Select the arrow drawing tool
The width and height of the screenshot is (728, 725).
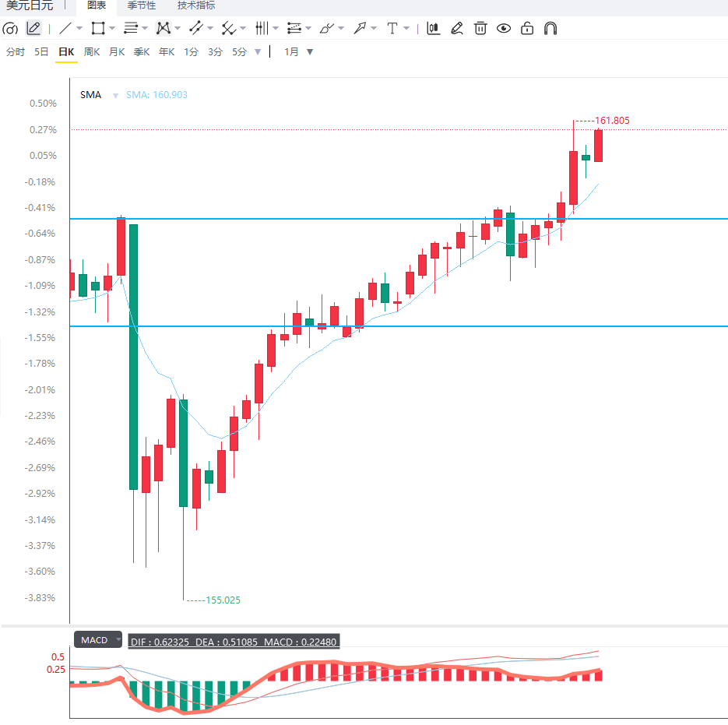point(360,28)
